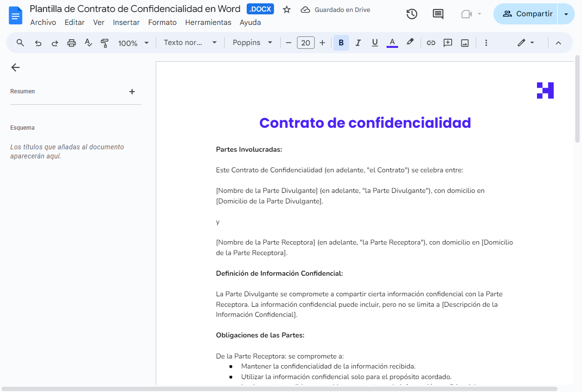Undo the last change

38,43
